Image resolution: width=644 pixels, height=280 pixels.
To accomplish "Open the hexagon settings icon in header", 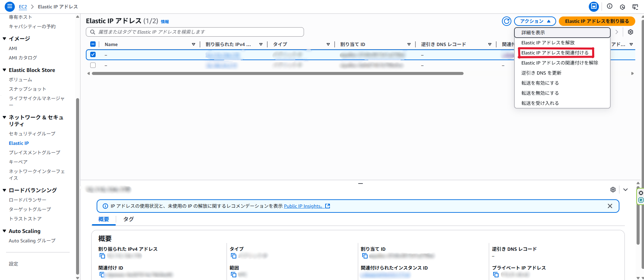I will (x=622, y=7).
